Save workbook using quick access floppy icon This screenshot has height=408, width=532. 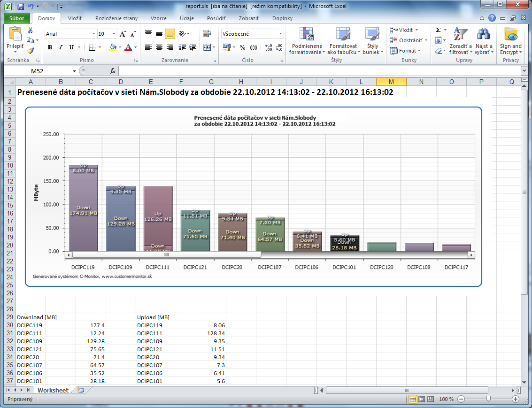20,6
